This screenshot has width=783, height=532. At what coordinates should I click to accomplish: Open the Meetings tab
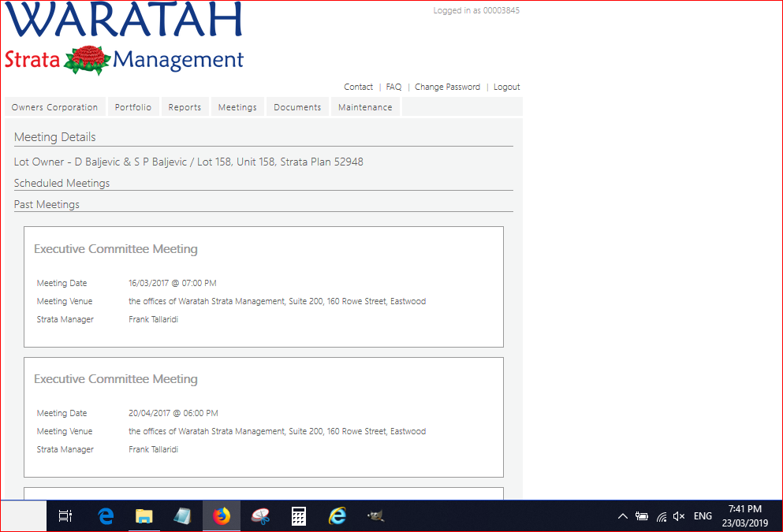pos(237,107)
